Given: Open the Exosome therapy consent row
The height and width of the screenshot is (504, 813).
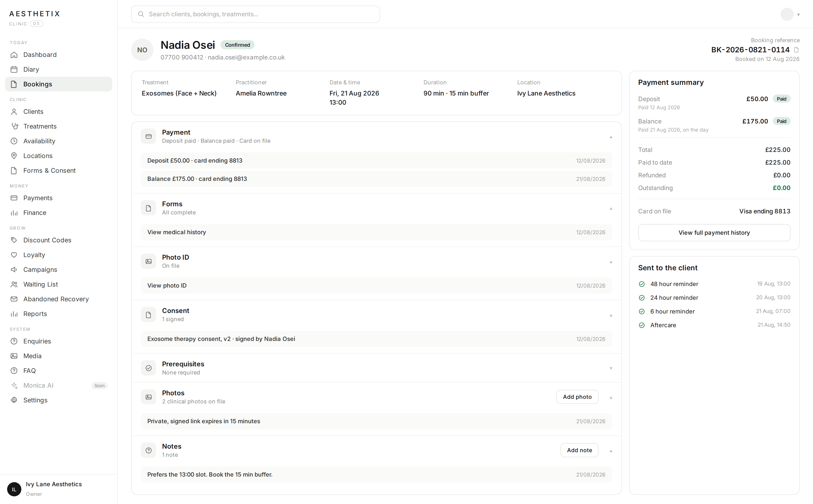Looking at the screenshot, I should point(376,339).
